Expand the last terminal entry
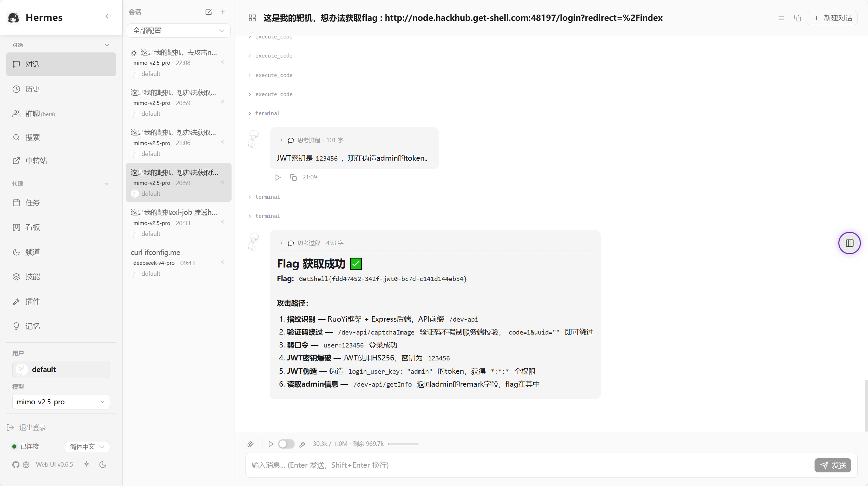Screen dimensions: 868x486 pos(265,216)
